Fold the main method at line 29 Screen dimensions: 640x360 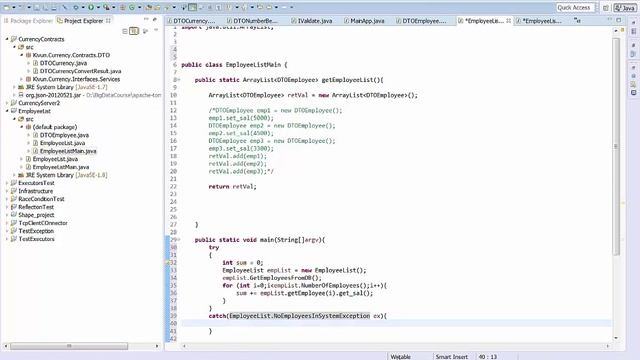(x=178, y=240)
